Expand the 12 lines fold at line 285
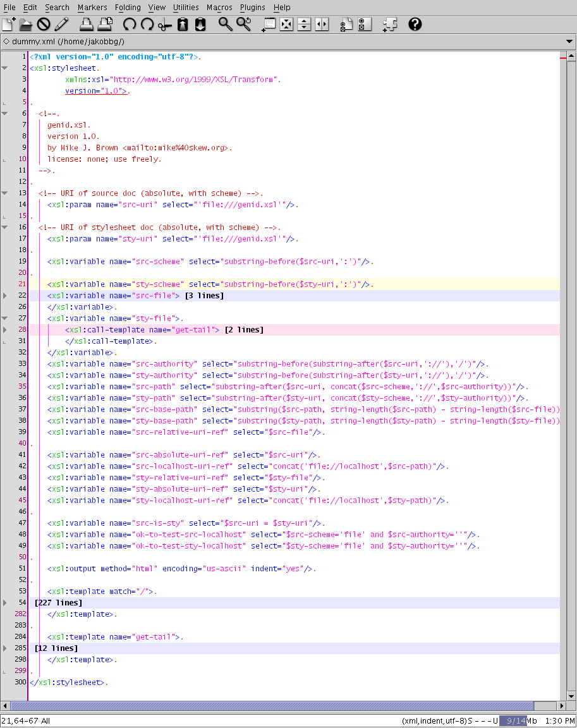Screen dimensions: 577x728 coord(4,648)
